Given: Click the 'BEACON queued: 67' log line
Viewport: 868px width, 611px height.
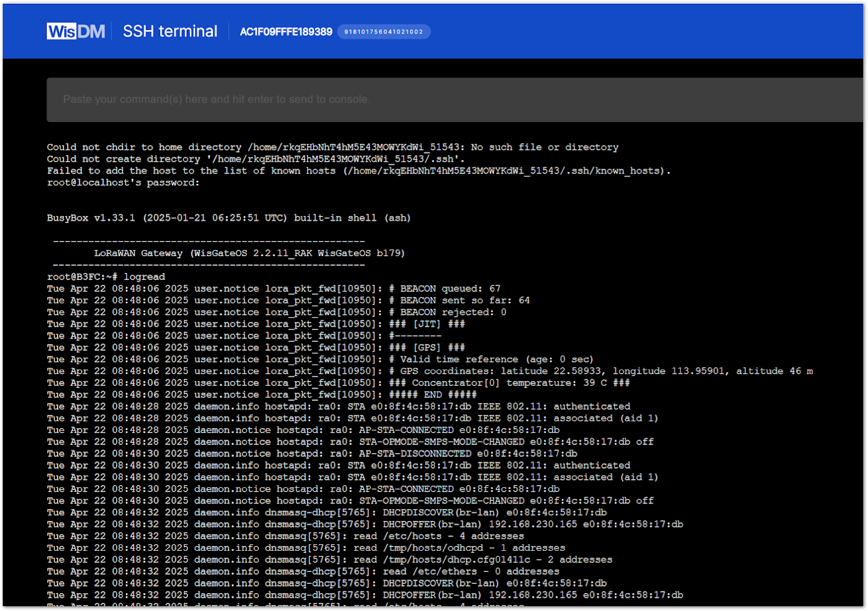Looking at the screenshot, I should point(273,289).
